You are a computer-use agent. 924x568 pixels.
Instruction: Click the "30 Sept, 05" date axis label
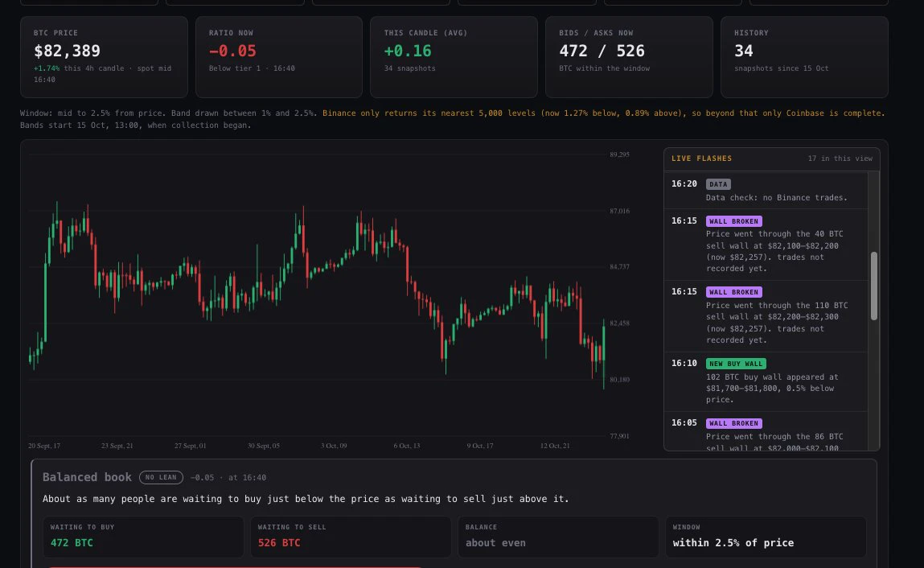[x=264, y=446]
